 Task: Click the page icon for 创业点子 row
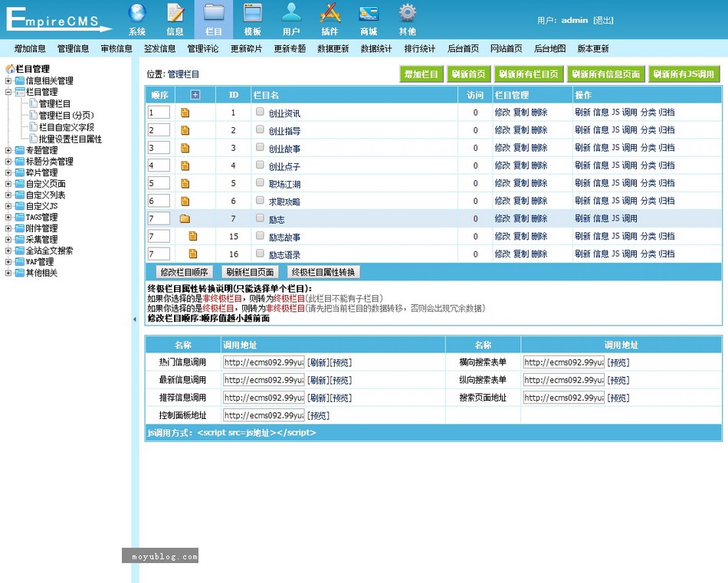(x=185, y=165)
